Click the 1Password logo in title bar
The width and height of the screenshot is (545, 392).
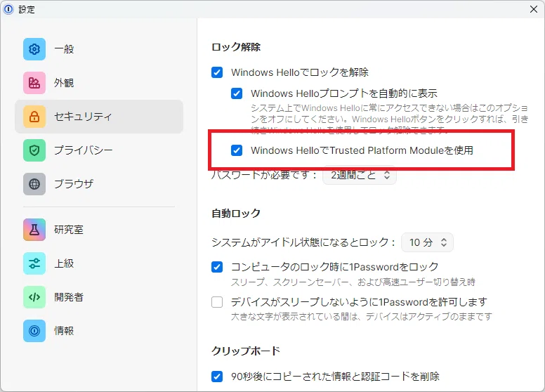(8, 9)
